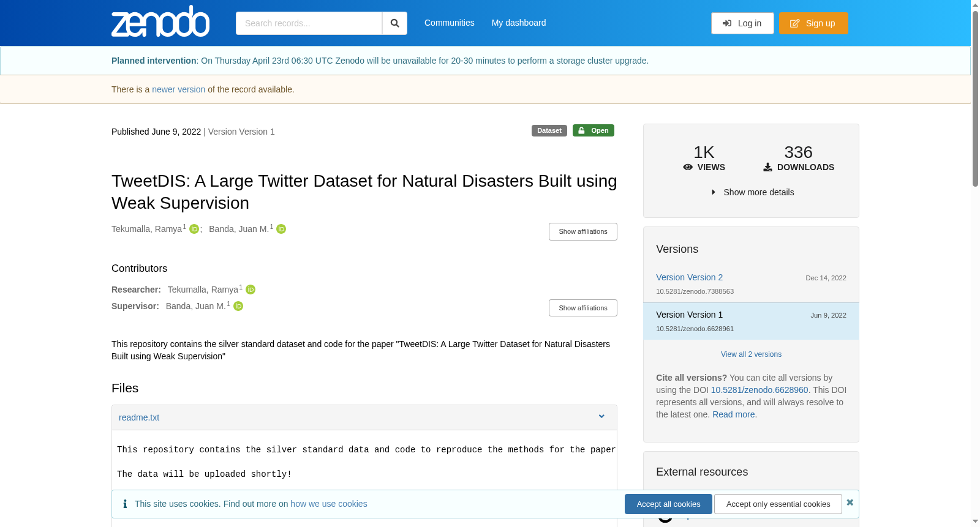Image resolution: width=980 pixels, height=527 pixels.
Task: Click the Zenodo logo
Action: click(x=160, y=21)
